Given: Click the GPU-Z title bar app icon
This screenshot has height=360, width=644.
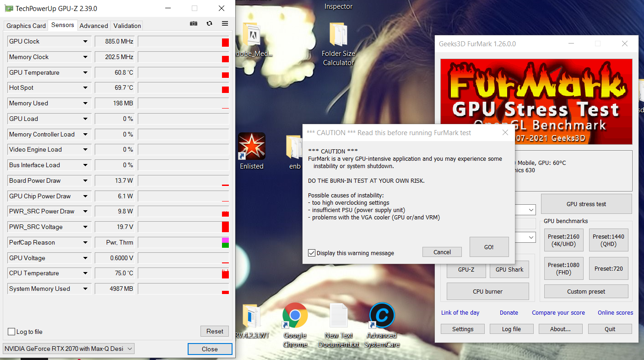Looking at the screenshot, I should point(8,8).
